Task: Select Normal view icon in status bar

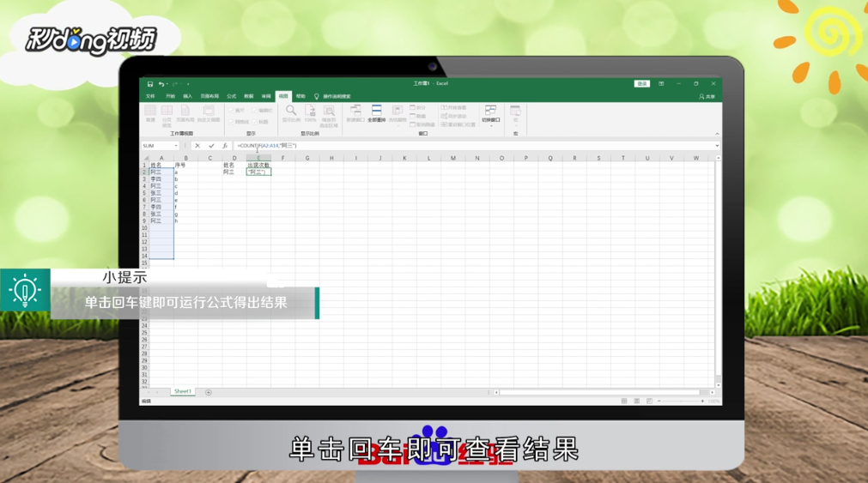Action: point(624,401)
